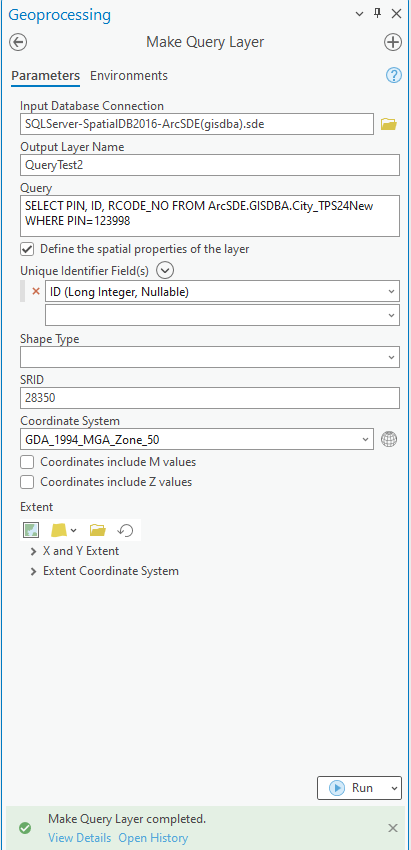Go back using the circled arrow

click(x=18, y=42)
